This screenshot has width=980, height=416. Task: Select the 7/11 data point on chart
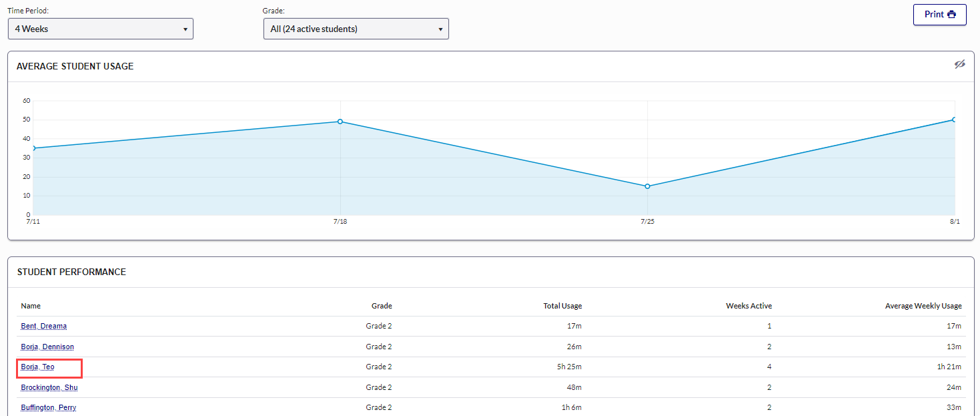[33, 148]
